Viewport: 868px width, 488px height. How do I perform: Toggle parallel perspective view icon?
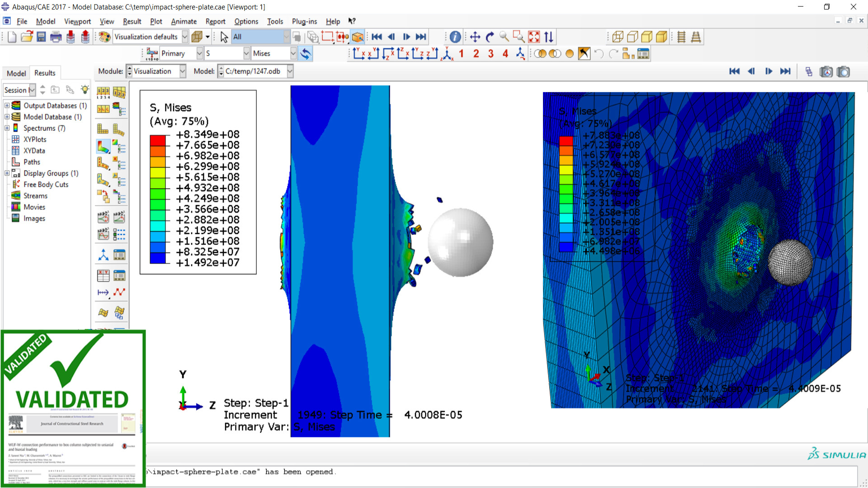682,37
